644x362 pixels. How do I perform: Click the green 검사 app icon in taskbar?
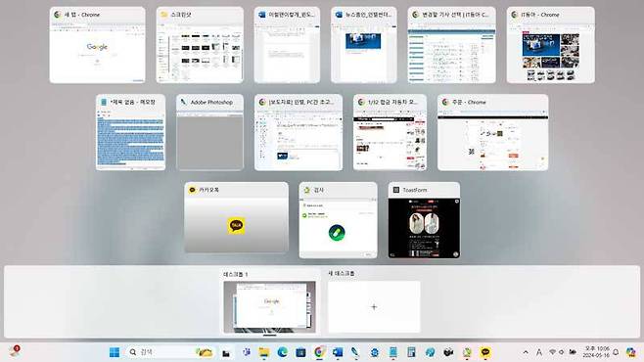(468, 352)
